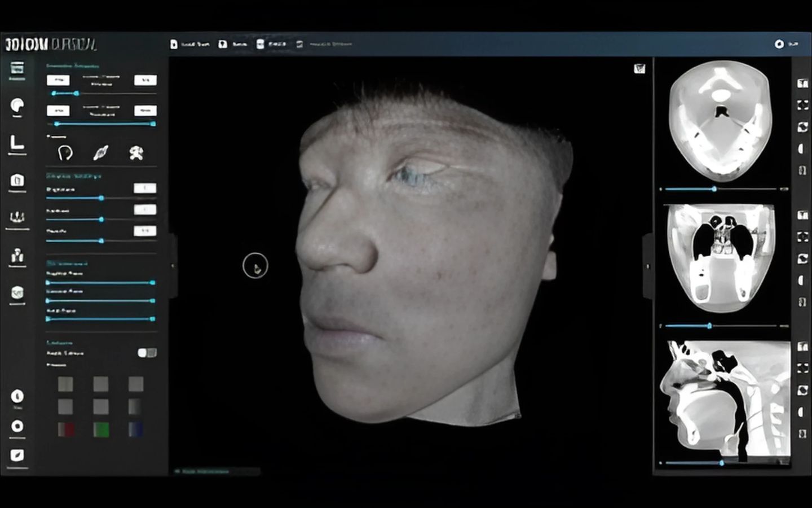Viewport: 812px width, 508px height.
Task: Click the circular button in top-right header
Action: click(x=779, y=44)
